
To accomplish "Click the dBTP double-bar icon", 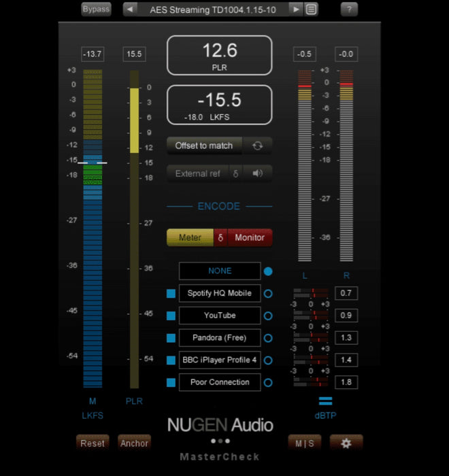I will (325, 401).
